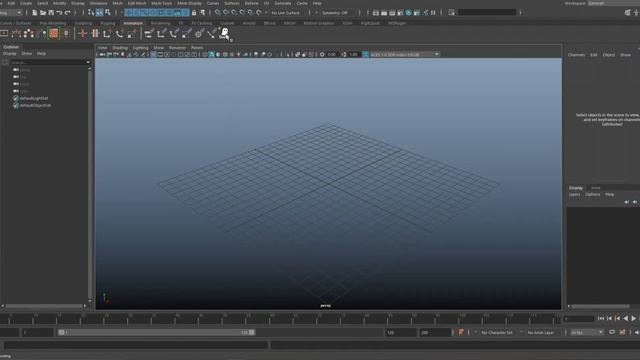Click play backwards button
The image size is (640, 360).
[626, 318]
